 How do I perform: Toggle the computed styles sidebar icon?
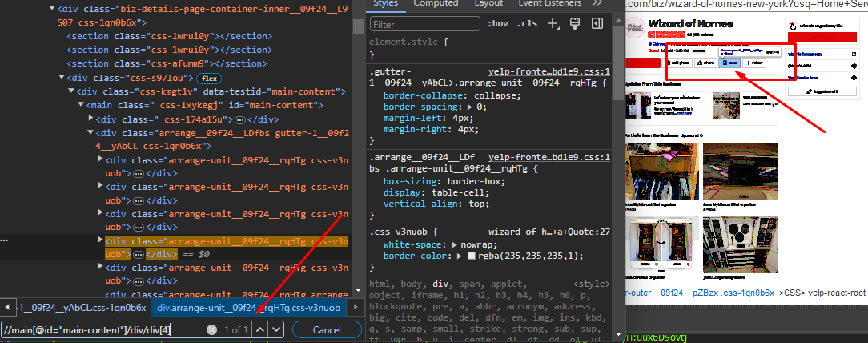[597, 24]
